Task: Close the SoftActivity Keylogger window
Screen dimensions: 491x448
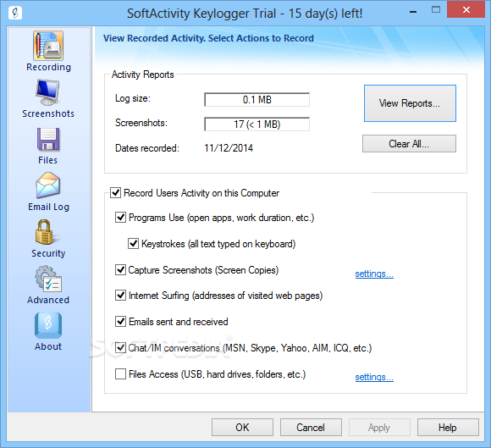Action: (466, 9)
